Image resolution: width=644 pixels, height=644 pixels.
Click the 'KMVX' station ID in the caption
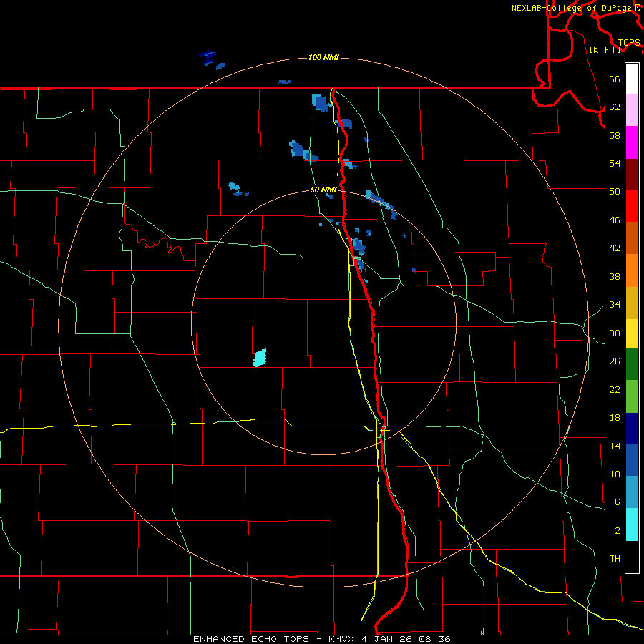343,639
